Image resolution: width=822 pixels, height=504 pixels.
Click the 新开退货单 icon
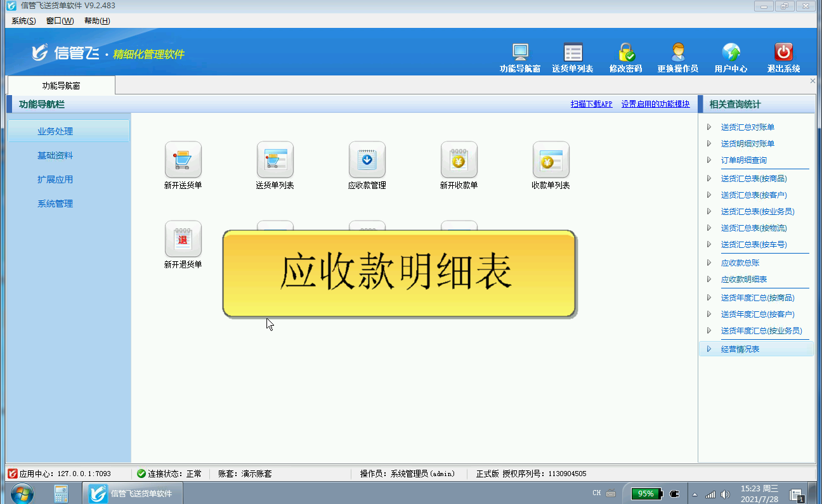tap(183, 239)
